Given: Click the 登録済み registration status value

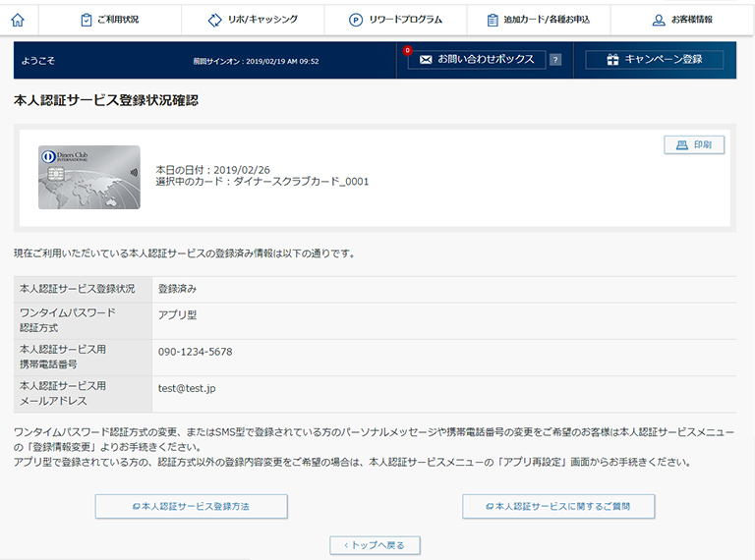Looking at the screenshot, I should [x=178, y=289].
